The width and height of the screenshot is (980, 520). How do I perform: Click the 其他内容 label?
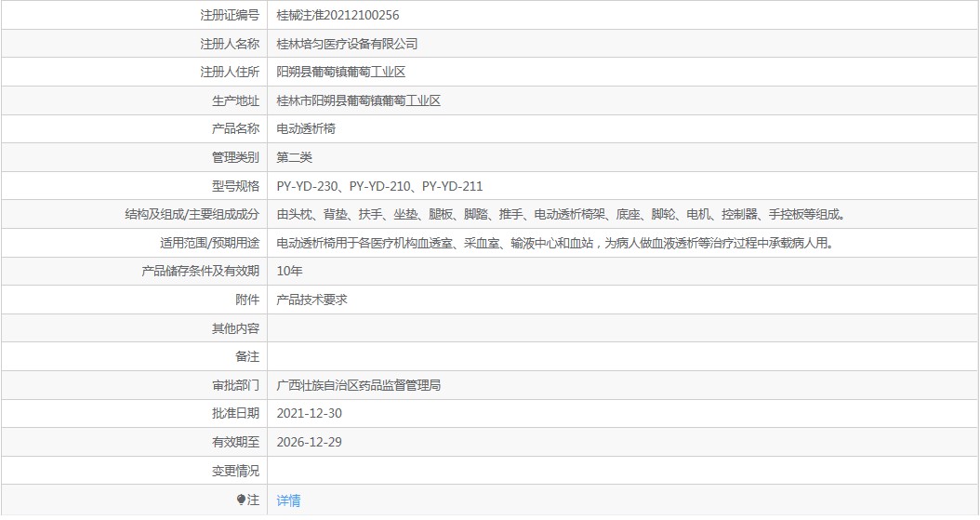235,328
